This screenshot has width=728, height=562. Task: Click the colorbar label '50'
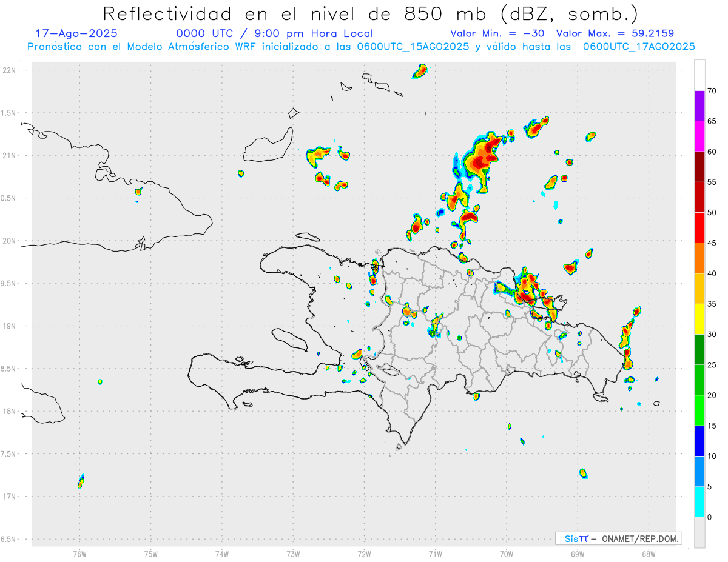tap(712, 213)
